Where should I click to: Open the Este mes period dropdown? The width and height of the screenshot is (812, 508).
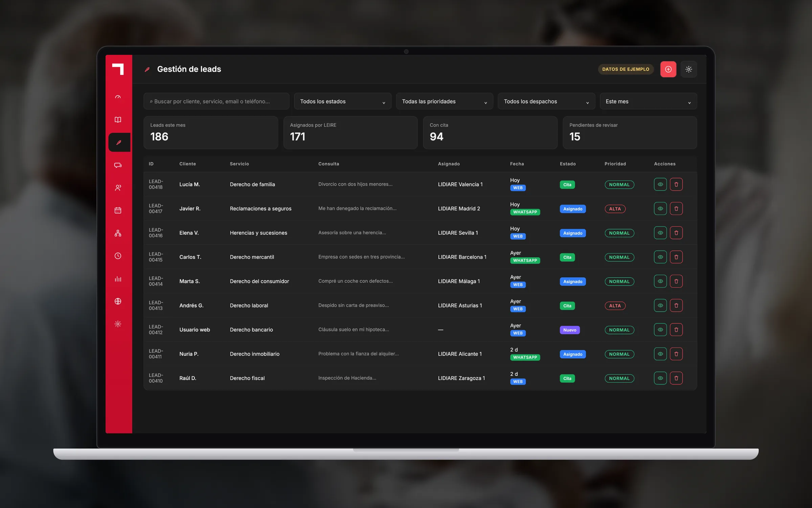coord(648,101)
